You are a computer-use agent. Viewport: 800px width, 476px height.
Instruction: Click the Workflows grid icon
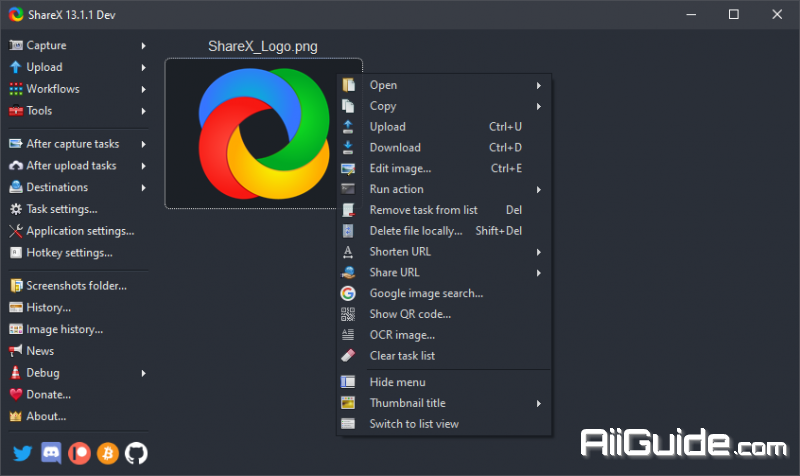[x=16, y=89]
